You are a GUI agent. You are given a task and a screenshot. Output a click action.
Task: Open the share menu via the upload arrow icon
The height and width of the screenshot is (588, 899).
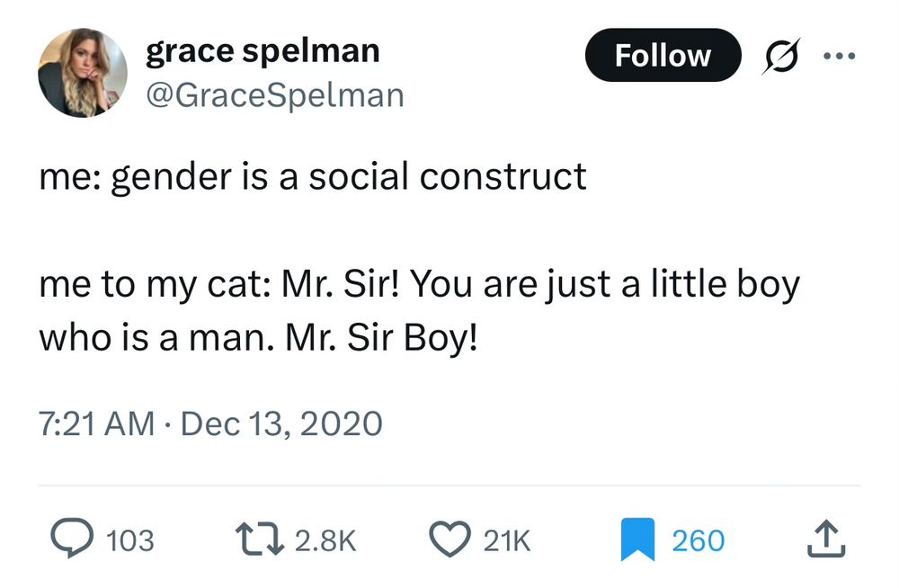coord(826,537)
